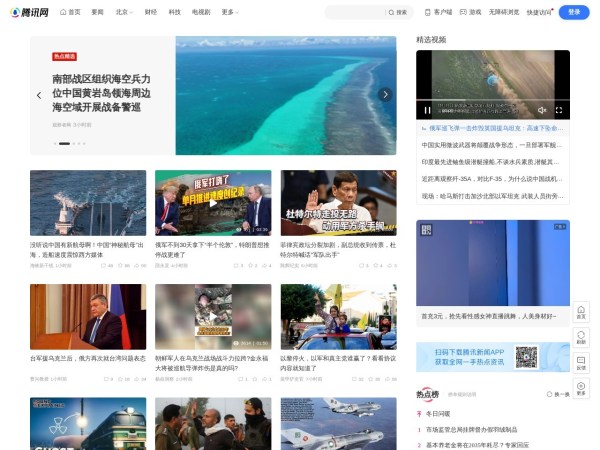This screenshot has width=600, height=450.
Task: Go to next carousel slide arrow
Action: coord(385,95)
